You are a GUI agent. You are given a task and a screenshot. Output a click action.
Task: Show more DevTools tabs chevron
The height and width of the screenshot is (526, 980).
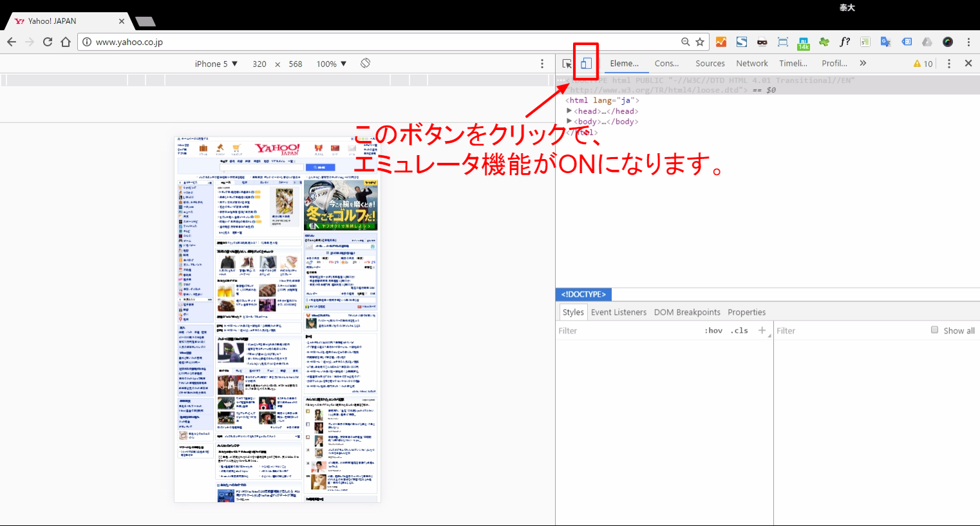click(x=863, y=63)
